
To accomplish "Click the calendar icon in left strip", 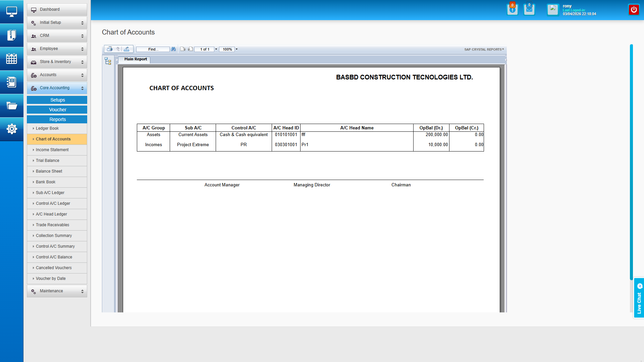I will [x=11, y=59].
